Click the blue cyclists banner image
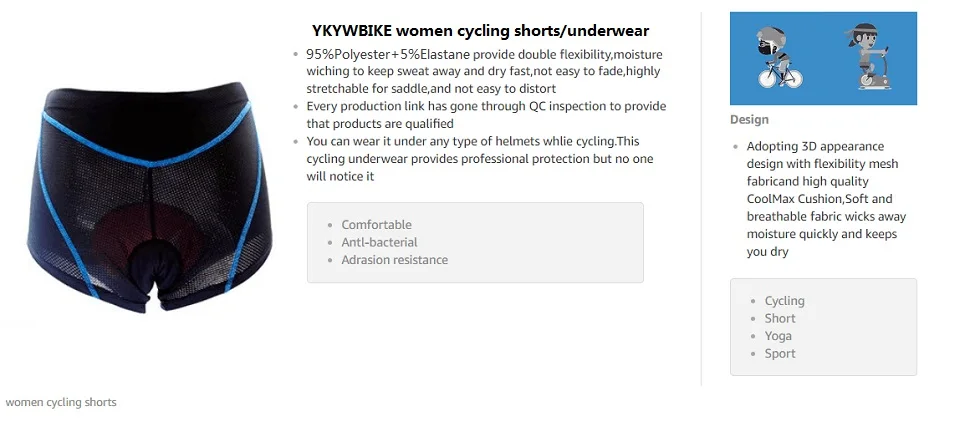The height and width of the screenshot is (432, 970). point(823,58)
